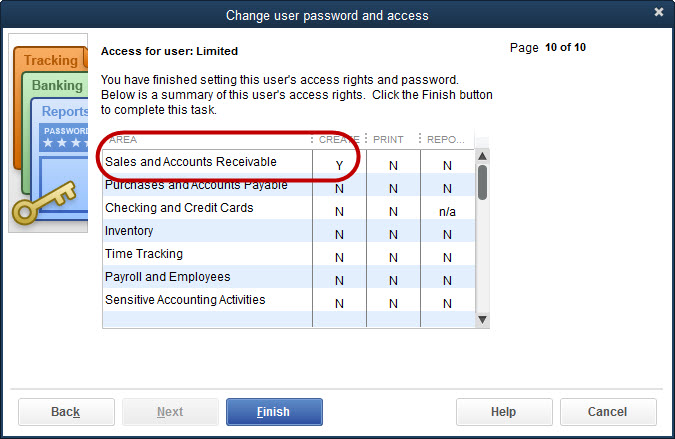The image size is (675, 439).
Task: Click the AREA column header
Action: click(x=207, y=139)
